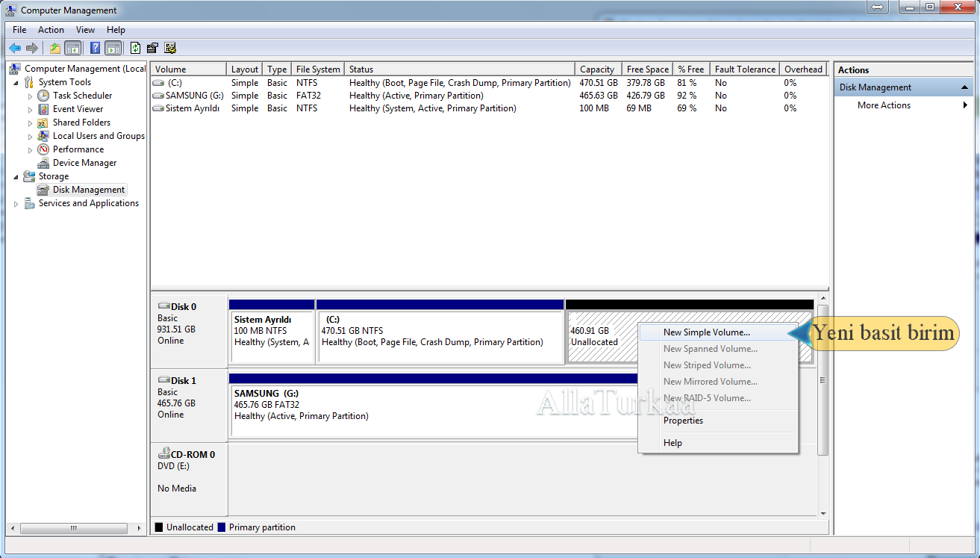
Task: Open the View menu
Action: pos(86,30)
